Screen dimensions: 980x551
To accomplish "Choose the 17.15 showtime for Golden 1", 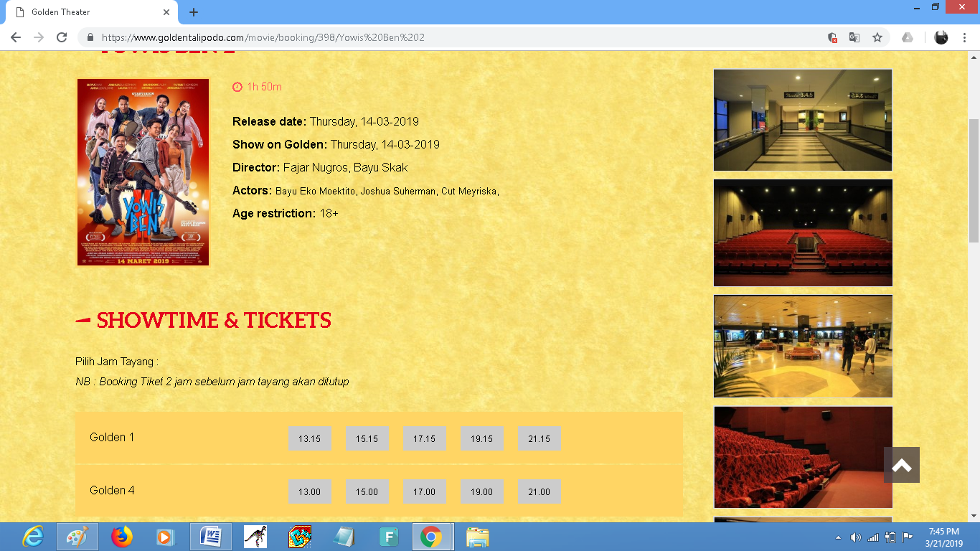I will [x=424, y=438].
